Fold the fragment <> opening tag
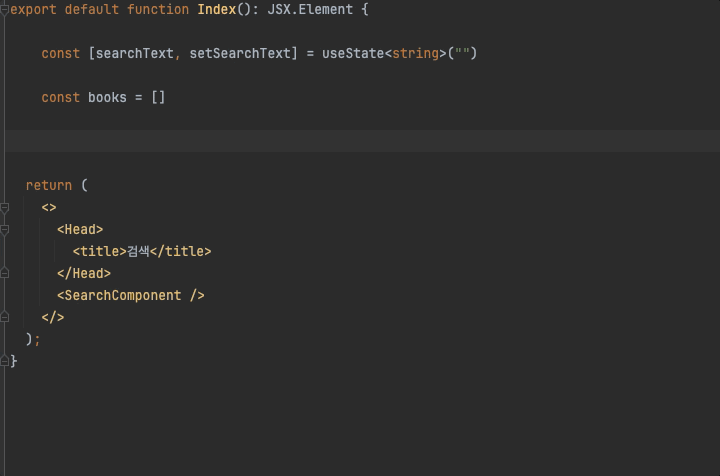 coord(5,208)
